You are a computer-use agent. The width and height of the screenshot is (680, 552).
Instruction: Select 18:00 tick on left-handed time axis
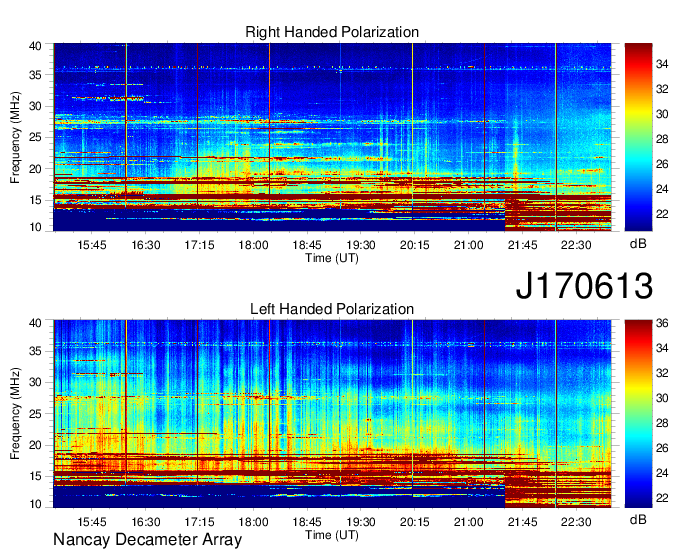(x=253, y=522)
